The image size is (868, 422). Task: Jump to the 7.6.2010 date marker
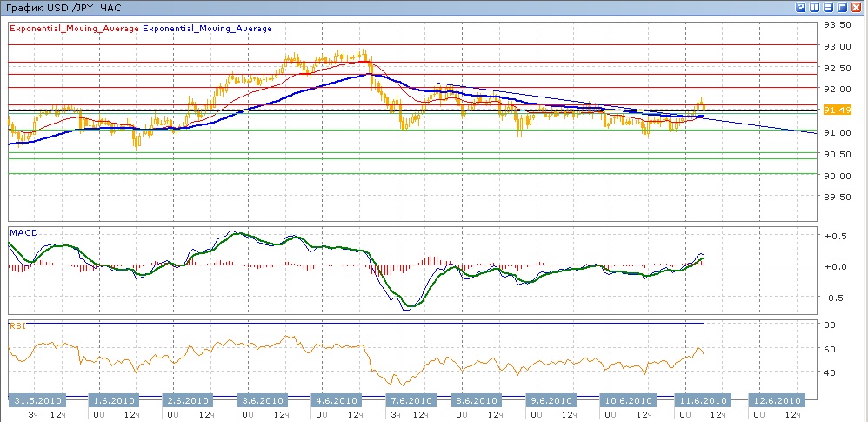click(408, 400)
